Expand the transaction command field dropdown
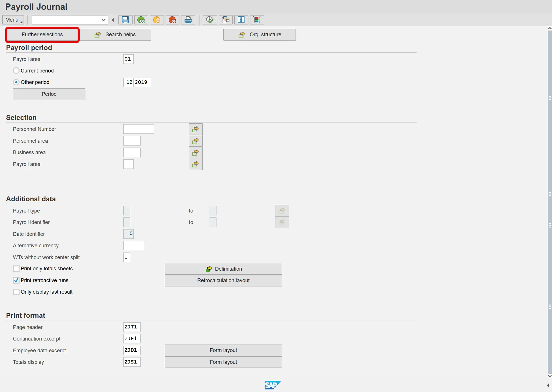This screenshot has width=552, height=392. [103, 20]
